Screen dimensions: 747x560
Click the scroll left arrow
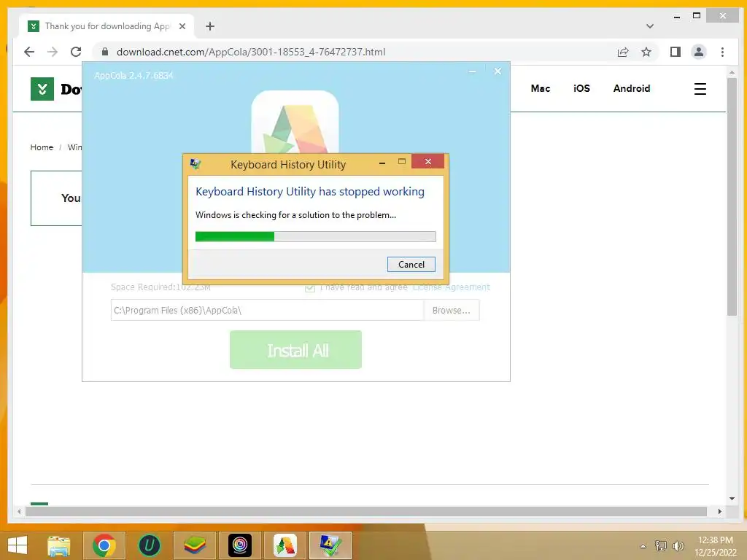(19, 511)
